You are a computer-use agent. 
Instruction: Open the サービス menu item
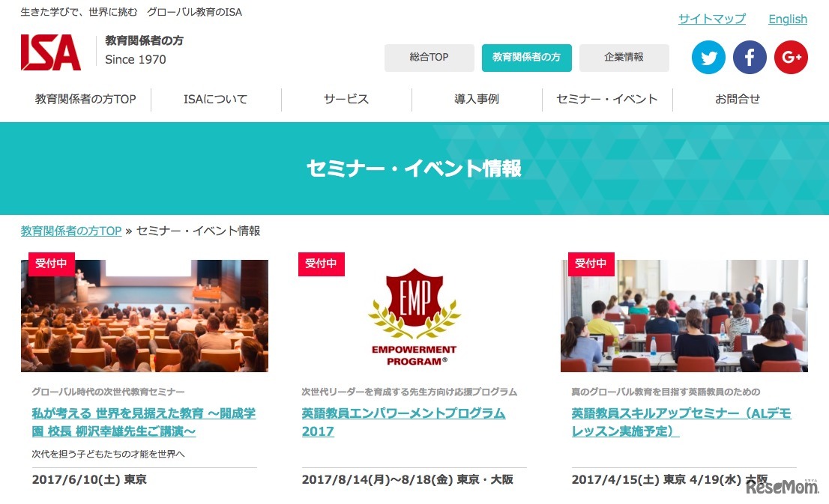pyautogui.click(x=346, y=100)
